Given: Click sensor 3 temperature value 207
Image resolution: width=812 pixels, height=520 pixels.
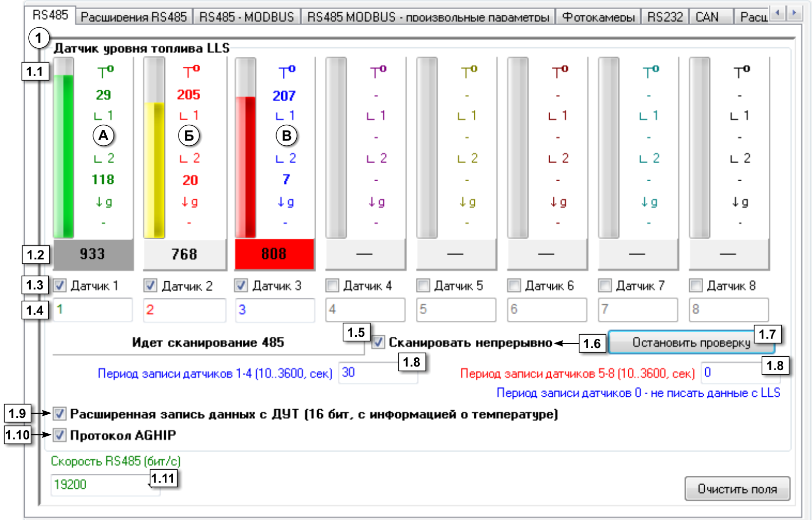Looking at the screenshot, I should pos(284,95).
